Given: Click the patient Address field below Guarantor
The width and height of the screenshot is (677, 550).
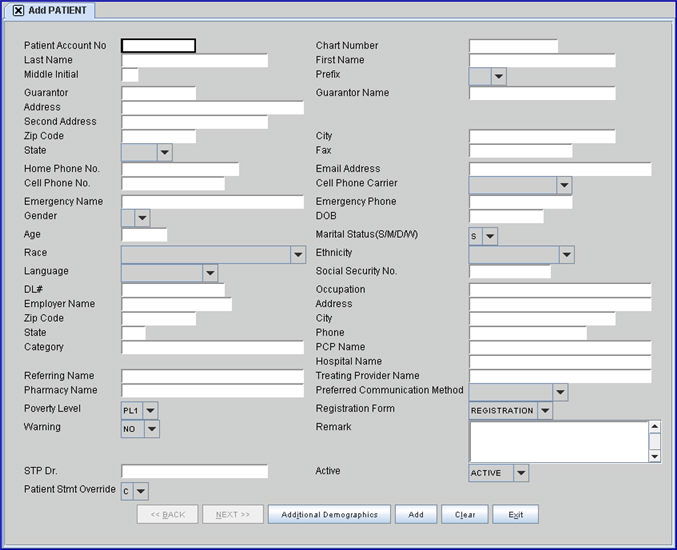Looking at the screenshot, I should [x=212, y=107].
